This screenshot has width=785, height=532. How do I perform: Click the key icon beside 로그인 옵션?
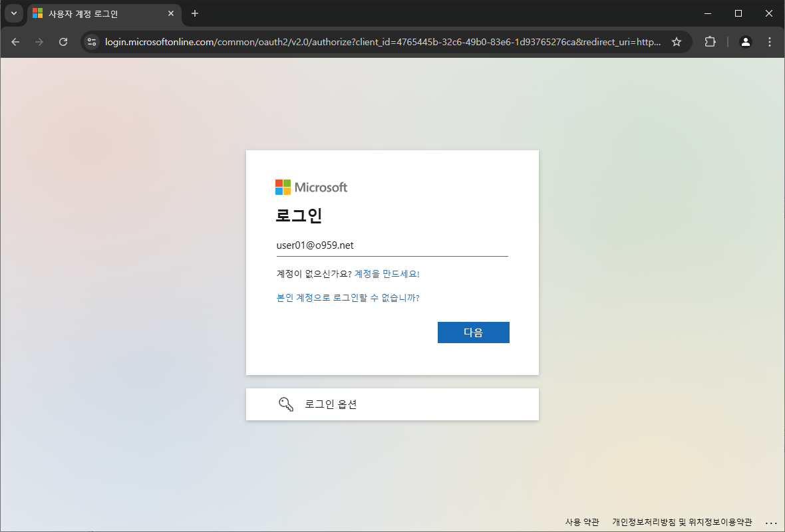286,404
